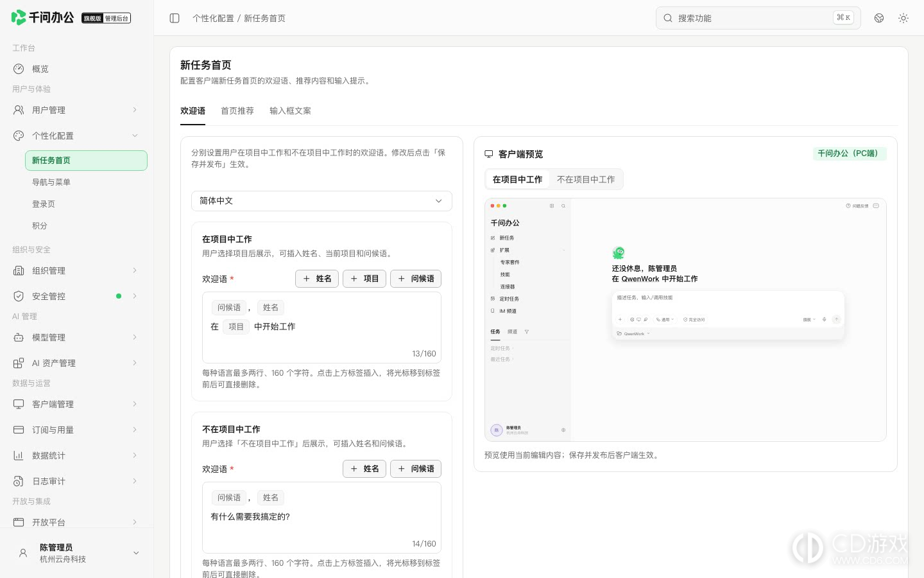Toggle the sidebar collapse icon
The image size is (924, 578).
(x=175, y=18)
